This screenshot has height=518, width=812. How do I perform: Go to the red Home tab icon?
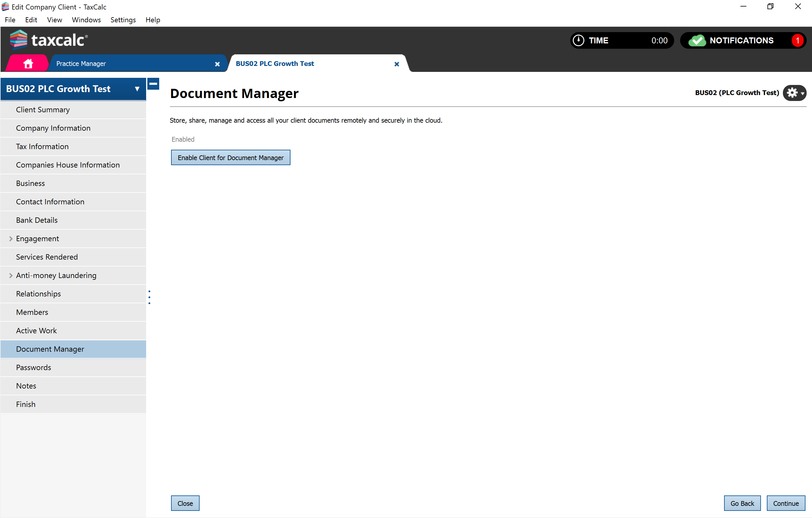[28, 63]
